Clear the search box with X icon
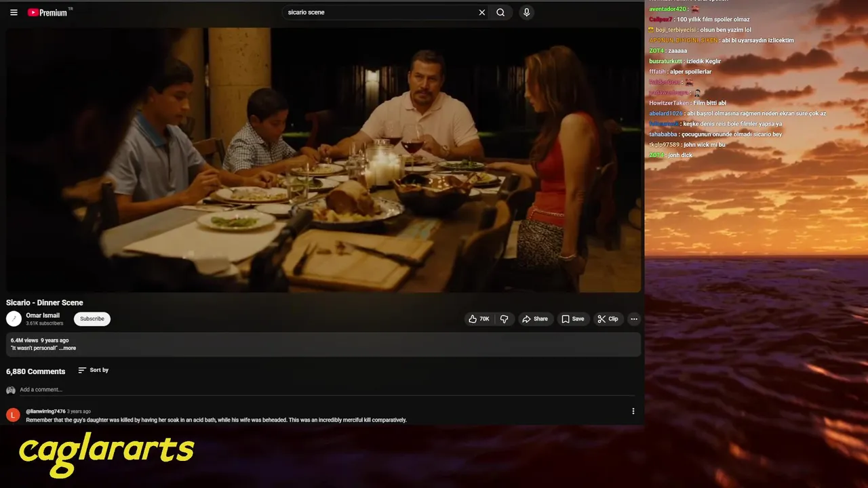This screenshot has width=868, height=488. click(482, 12)
